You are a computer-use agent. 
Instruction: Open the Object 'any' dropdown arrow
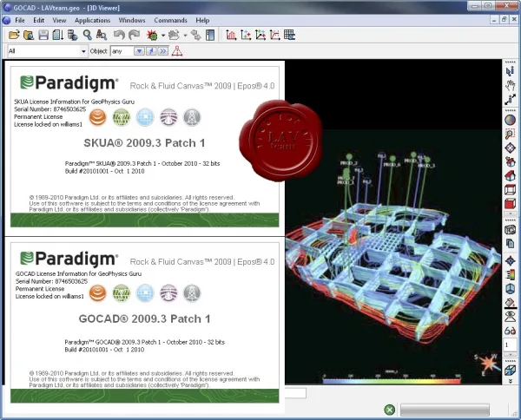point(139,51)
